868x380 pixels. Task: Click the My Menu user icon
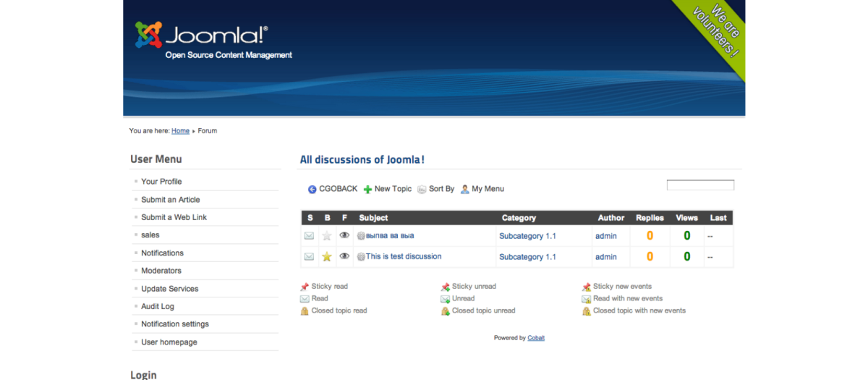[x=465, y=190]
